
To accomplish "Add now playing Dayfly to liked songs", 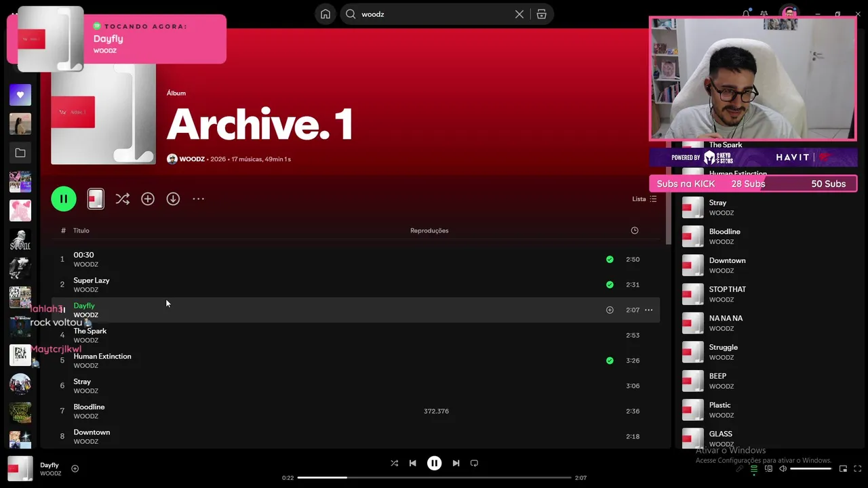I will [75, 468].
